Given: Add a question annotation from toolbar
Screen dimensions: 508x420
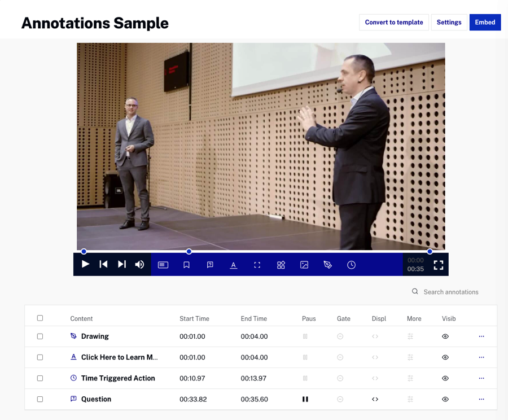Looking at the screenshot, I should pyautogui.click(x=210, y=265).
